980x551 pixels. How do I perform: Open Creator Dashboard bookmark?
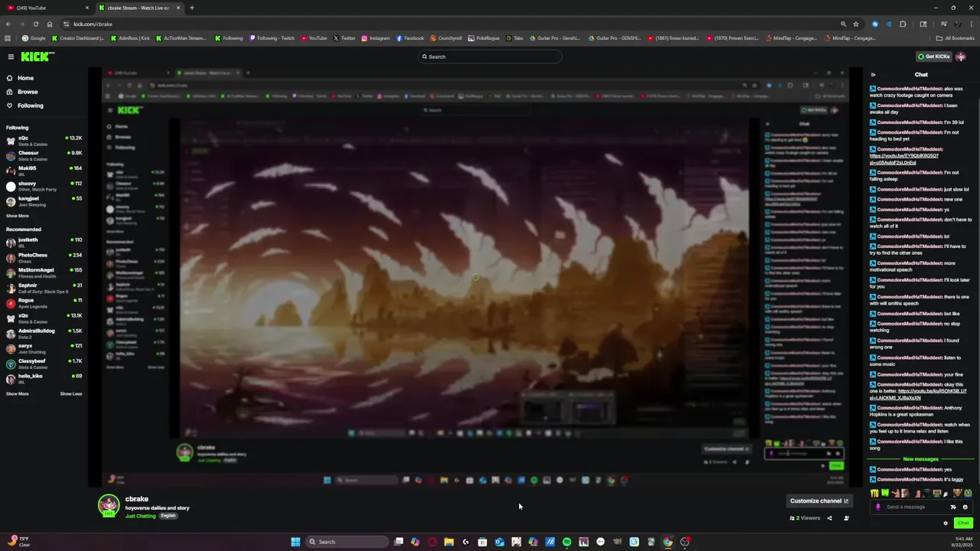point(77,38)
